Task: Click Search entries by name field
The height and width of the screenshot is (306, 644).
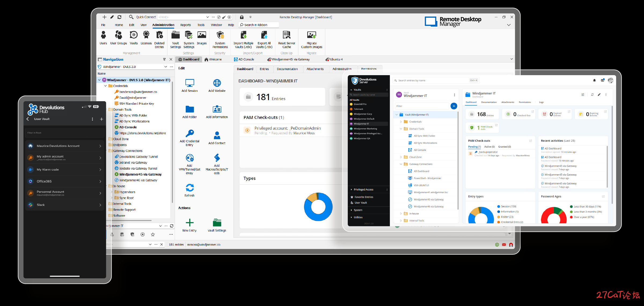Action: point(436,80)
